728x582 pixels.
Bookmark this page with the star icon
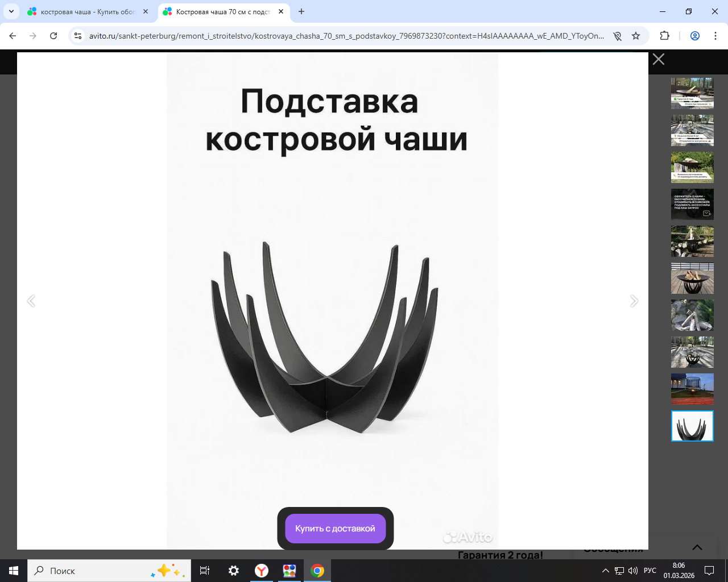pos(636,36)
